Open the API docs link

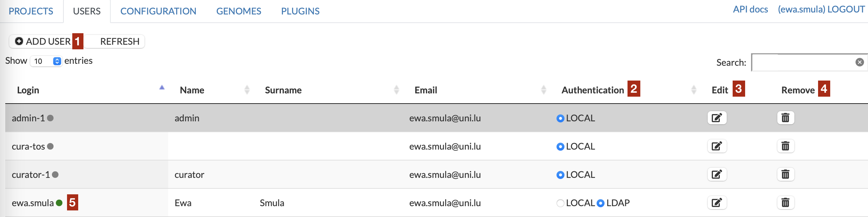[x=750, y=10]
